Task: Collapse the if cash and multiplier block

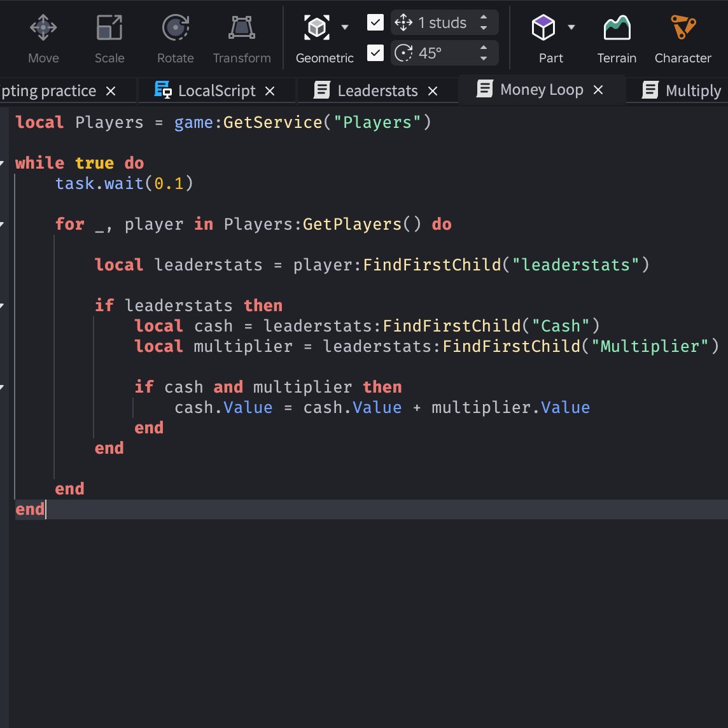Action: pos(2,387)
